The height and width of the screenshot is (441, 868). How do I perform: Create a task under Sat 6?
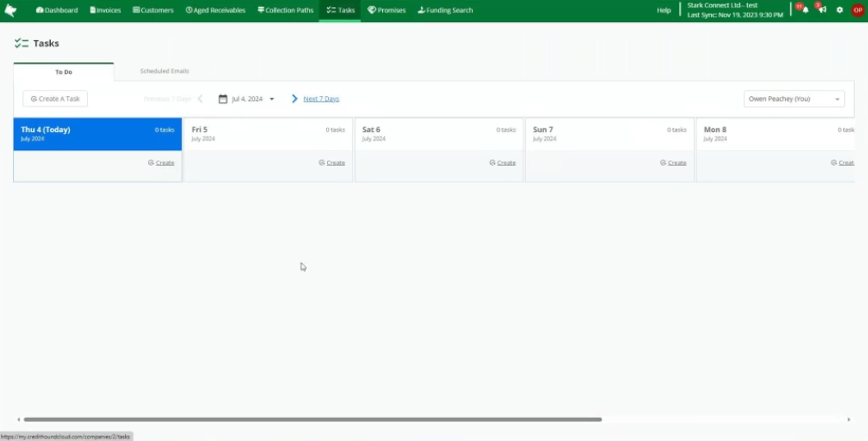point(503,163)
